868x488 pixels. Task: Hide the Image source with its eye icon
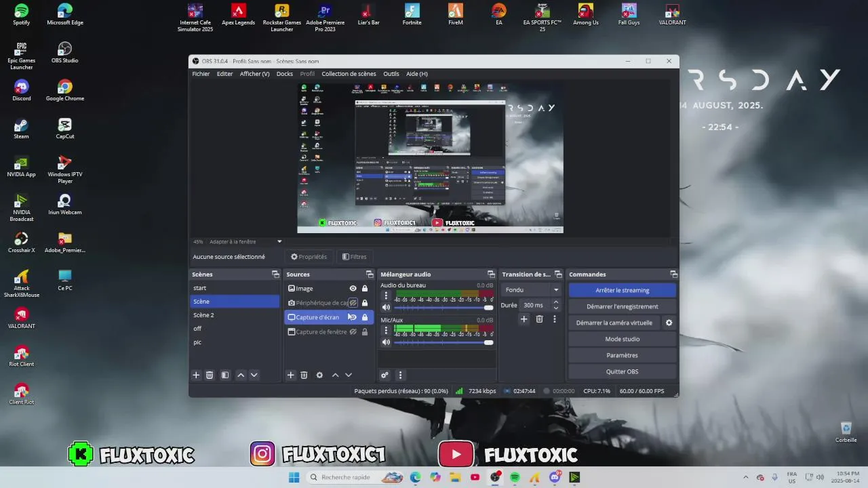point(353,288)
